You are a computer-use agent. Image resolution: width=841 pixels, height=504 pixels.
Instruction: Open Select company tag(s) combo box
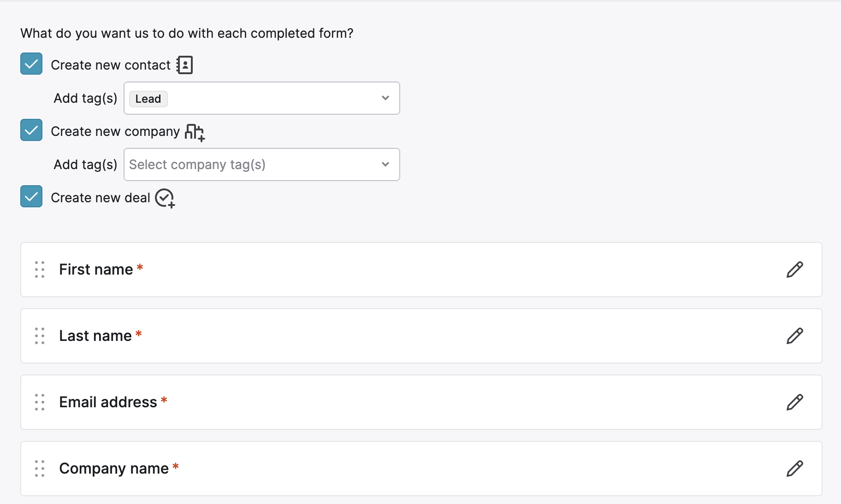coord(262,164)
